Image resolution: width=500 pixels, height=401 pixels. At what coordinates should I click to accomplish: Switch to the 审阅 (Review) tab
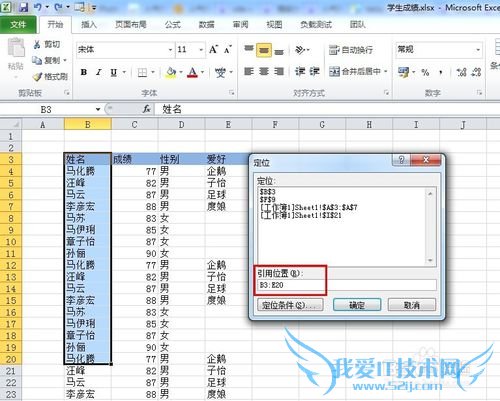click(240, 25)
